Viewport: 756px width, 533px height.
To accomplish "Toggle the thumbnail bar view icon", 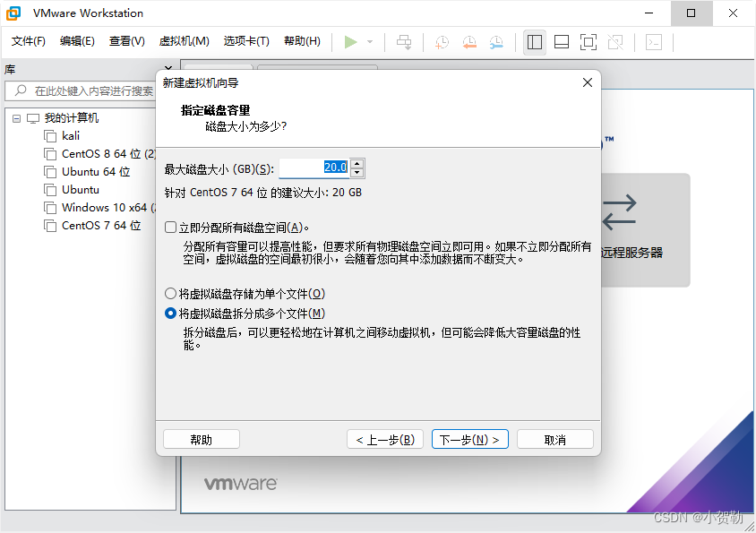I will pyautogui.click(x=562, y=42).
